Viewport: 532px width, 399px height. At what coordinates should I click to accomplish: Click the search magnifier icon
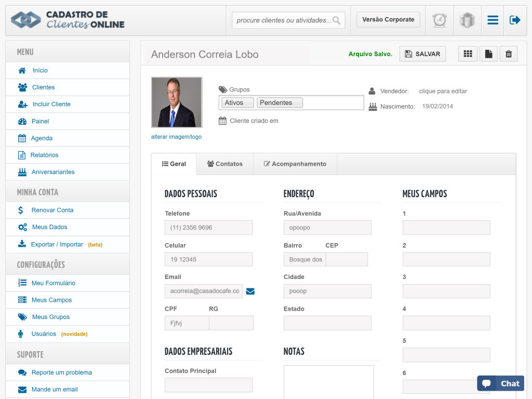[337, 20]
